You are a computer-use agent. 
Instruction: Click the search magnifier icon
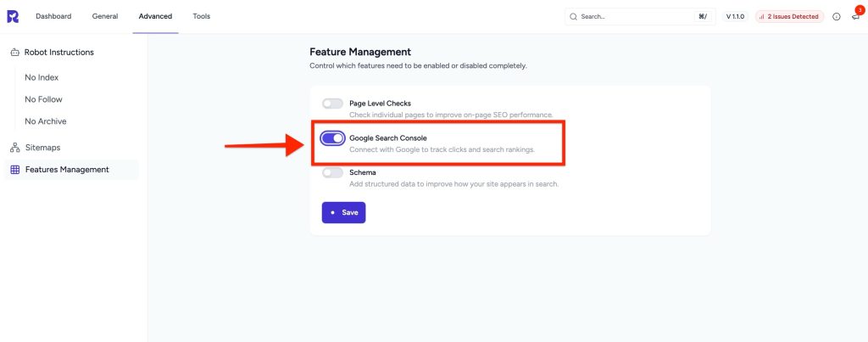pyautogui.click(x=574, y=17)
